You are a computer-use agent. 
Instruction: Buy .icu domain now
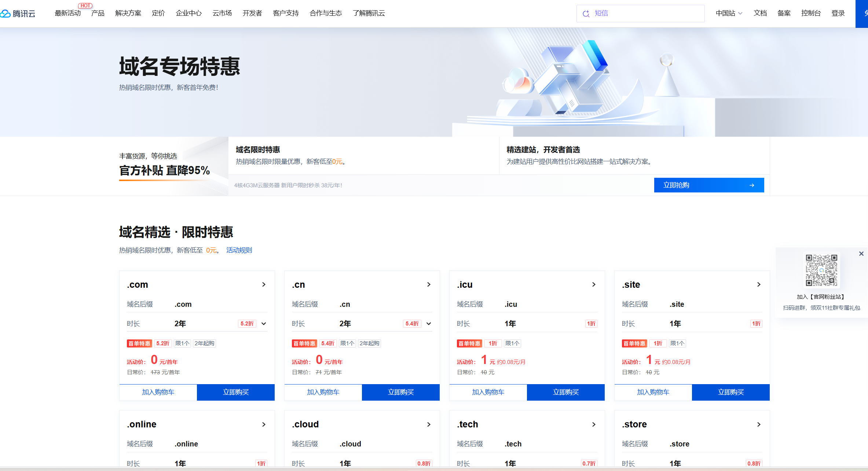click(x=565, y=392)
